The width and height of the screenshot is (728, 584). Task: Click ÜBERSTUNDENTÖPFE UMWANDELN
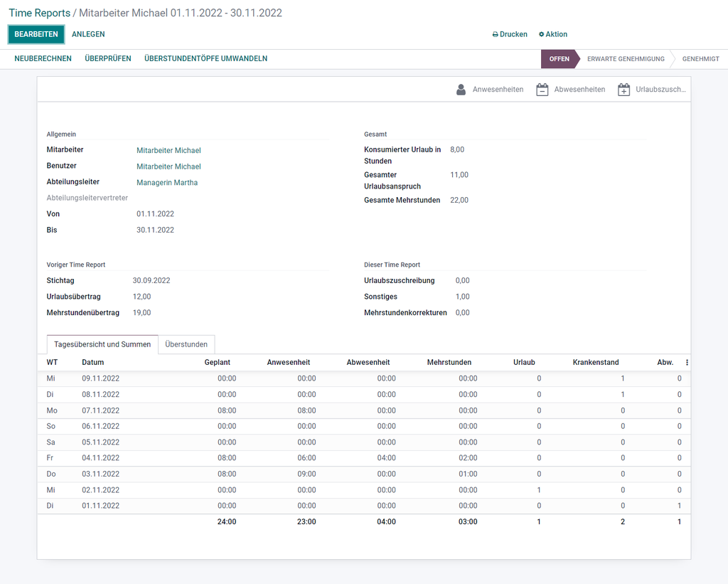coord(205,58)
